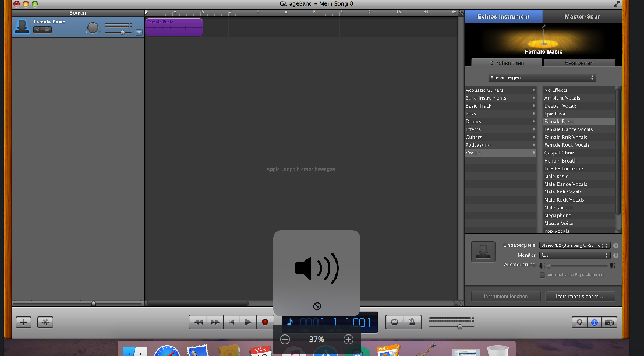644x356 pixels.
Task: Select the Durchsuchen tab
Action: pyautogui.click(x=507, y=62)
